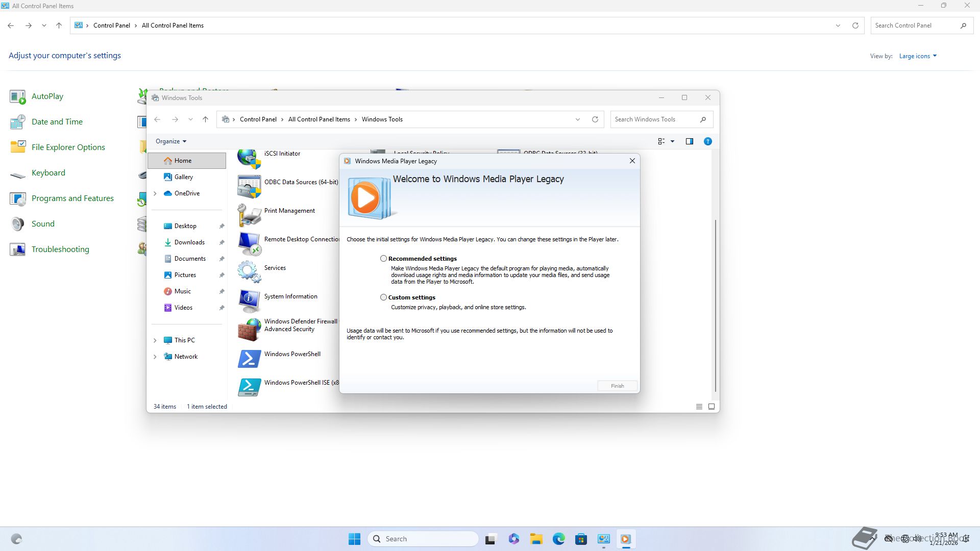The height and width of the screenshot is (551, 980).
Task: Click the Windows Tools vertical scrollbar
Action: 716,306
